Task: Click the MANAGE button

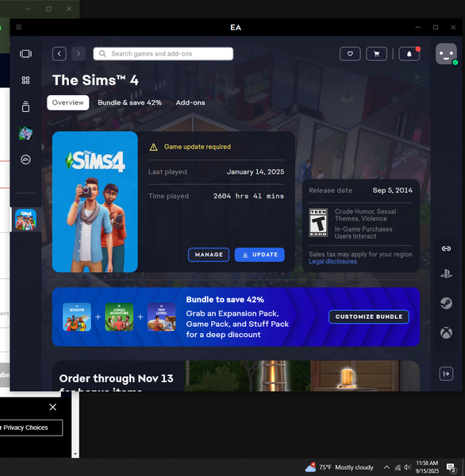Action: pos(209,255)
